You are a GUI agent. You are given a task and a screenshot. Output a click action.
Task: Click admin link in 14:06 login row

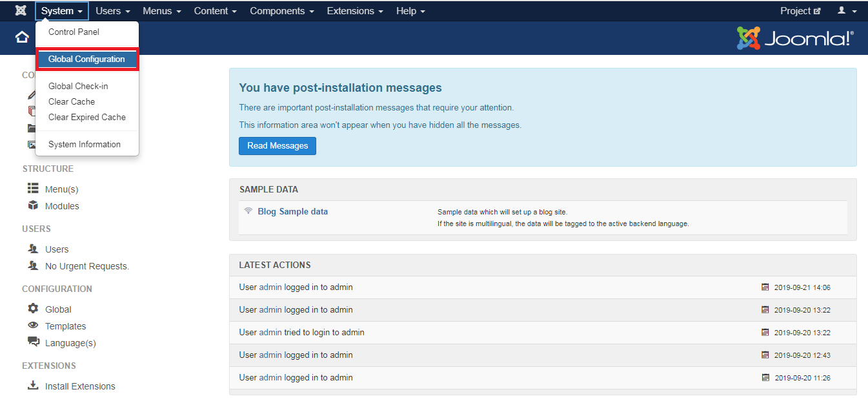270,287
